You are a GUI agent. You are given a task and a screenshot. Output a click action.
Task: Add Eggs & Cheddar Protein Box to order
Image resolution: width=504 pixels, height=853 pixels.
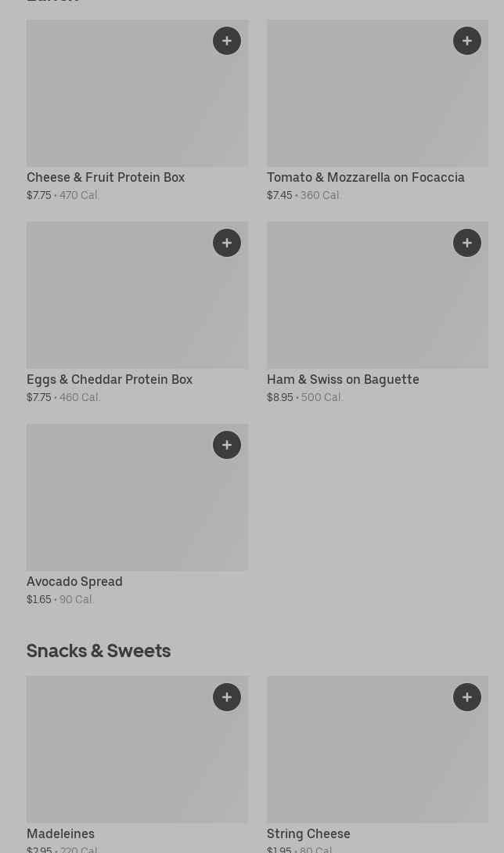227,243
